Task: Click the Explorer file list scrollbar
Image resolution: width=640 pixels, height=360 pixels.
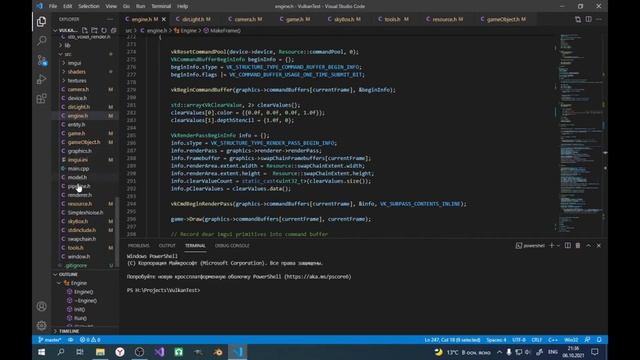Action: pyautogui.click(x=117, y=231)
